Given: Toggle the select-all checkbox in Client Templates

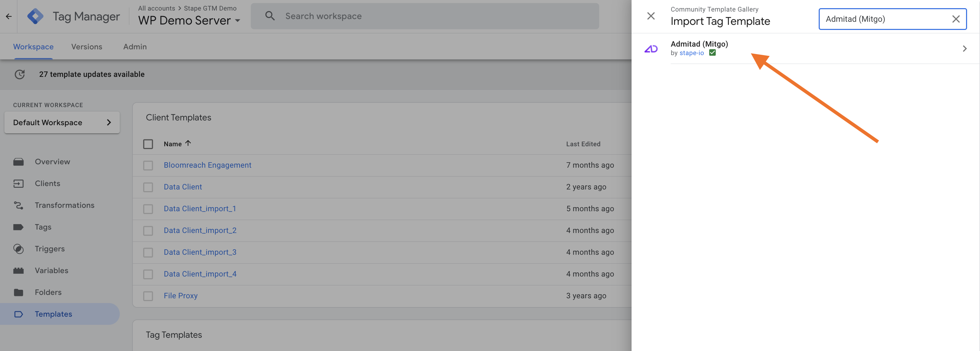Looking at the screenshot, I should point(148,144).
